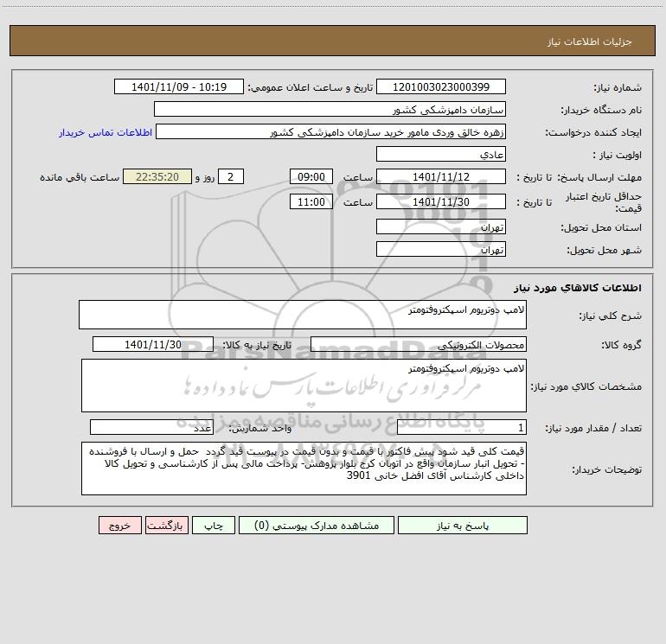Click the section title اطلاعات کالاهای مورد نیاز
Screen dimensions: 666x644
coord(577,288)
